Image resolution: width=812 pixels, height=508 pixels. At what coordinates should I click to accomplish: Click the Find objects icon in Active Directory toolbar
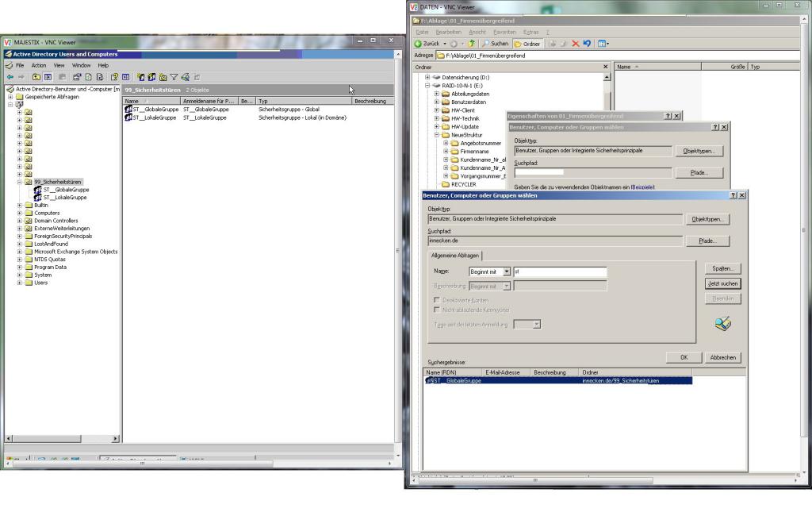click(186, 77)
